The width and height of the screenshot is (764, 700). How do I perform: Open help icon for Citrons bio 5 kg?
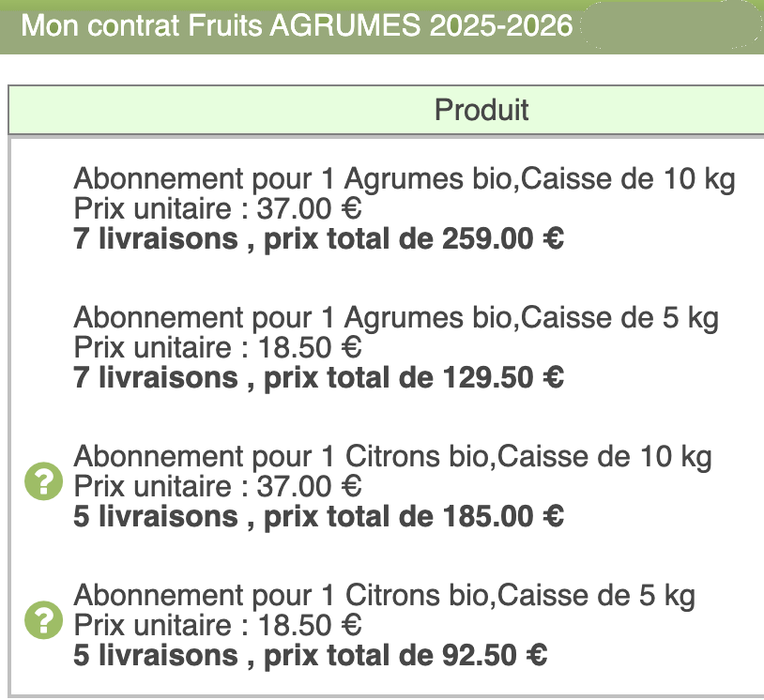pyautogui.click(x=43, y=619)
